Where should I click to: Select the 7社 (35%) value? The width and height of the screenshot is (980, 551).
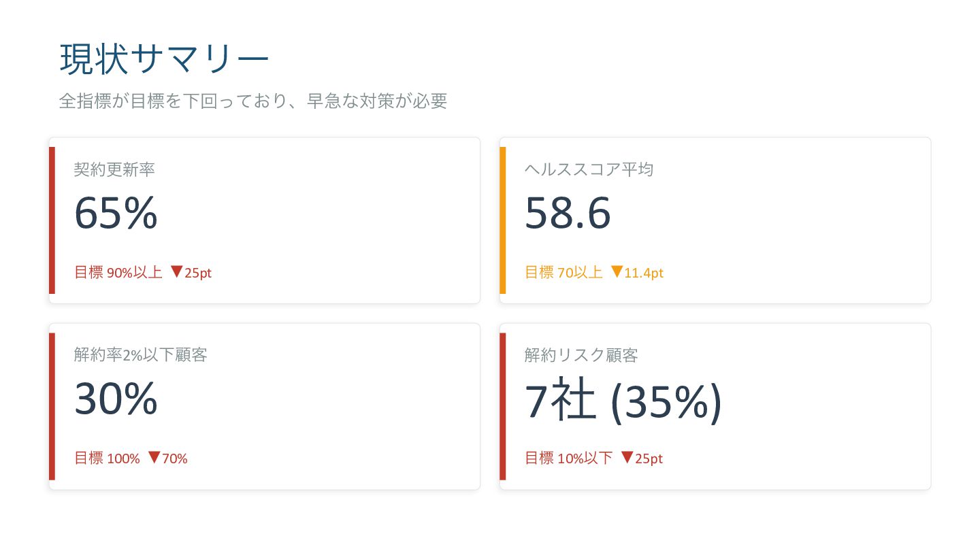(623, 401)
